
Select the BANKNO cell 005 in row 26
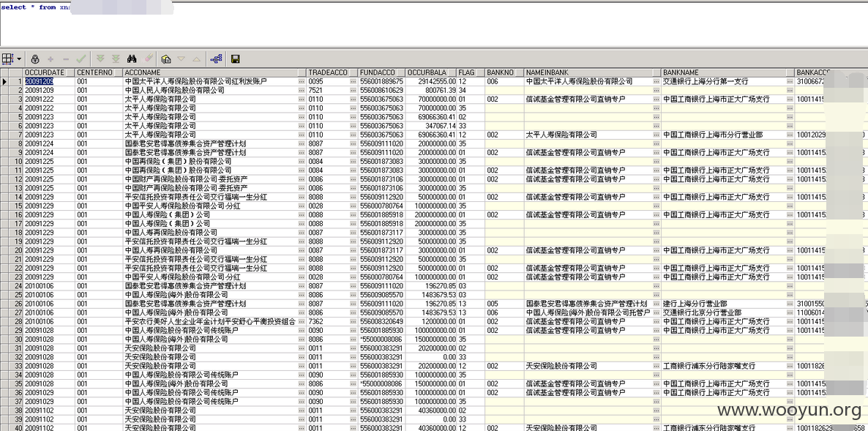coord(504,304)
